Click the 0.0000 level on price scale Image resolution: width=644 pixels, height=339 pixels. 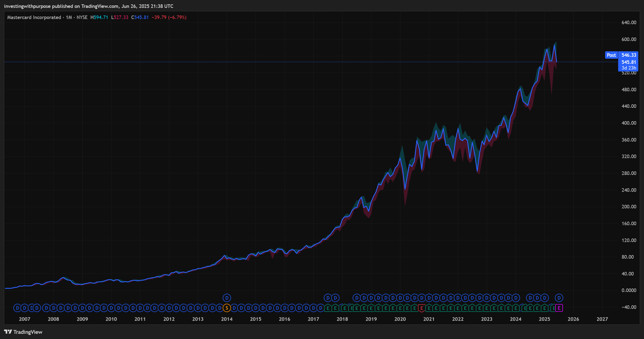629,290
